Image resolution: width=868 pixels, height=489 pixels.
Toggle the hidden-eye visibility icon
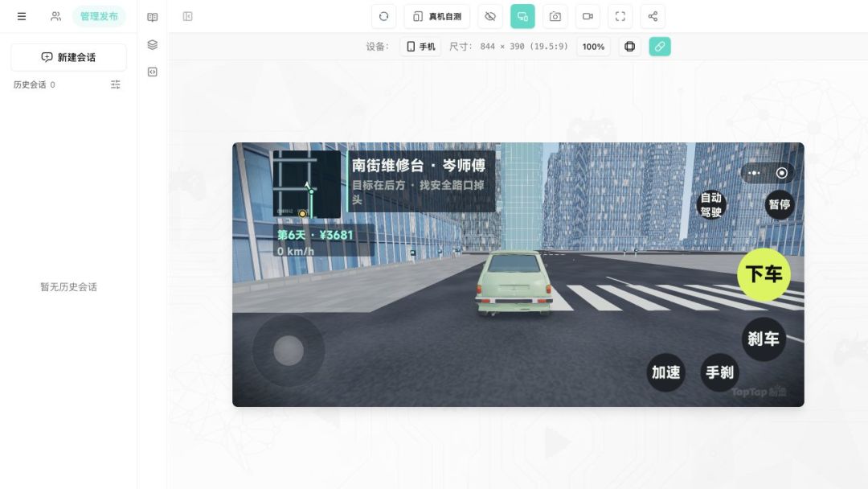click(x=490, y=16)
